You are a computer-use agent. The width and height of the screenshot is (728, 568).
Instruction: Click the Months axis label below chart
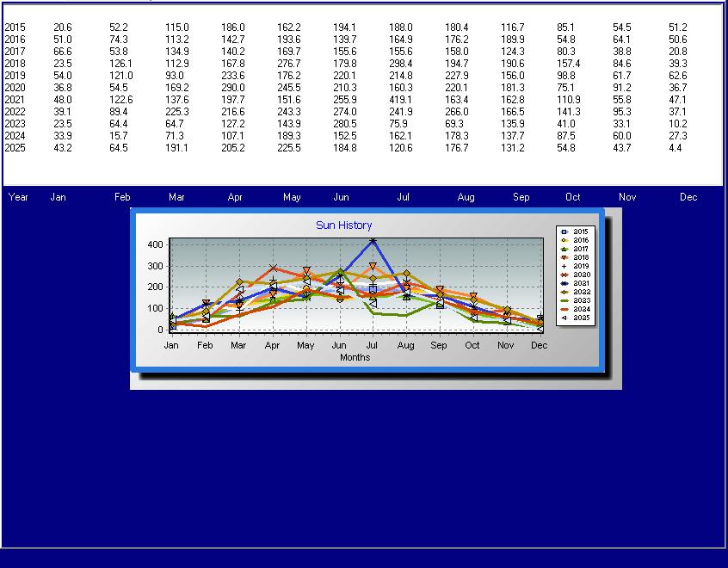(355, 357)
